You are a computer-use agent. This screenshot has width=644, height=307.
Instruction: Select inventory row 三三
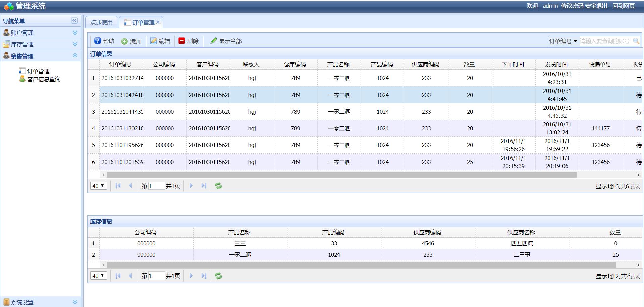pyautogui.click(x=365, y=243)
